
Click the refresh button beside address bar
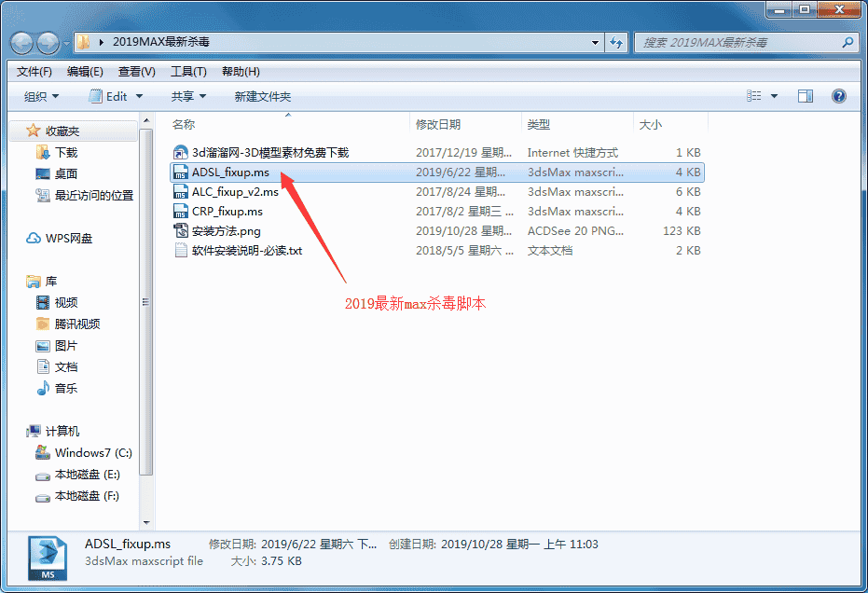pyautogui.click(x=616, y=42)
